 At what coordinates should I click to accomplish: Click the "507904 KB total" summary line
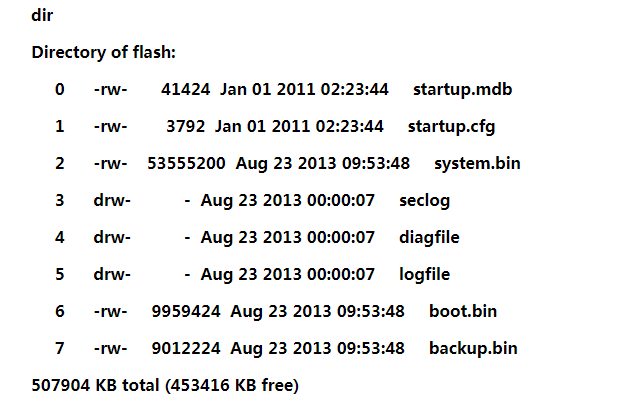tap(165, 385)
